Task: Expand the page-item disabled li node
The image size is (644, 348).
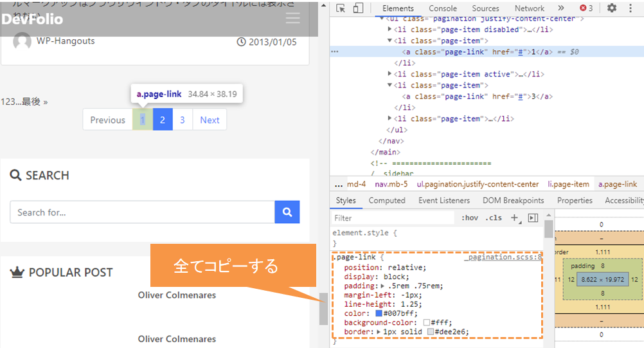Action: pos(390,30)
